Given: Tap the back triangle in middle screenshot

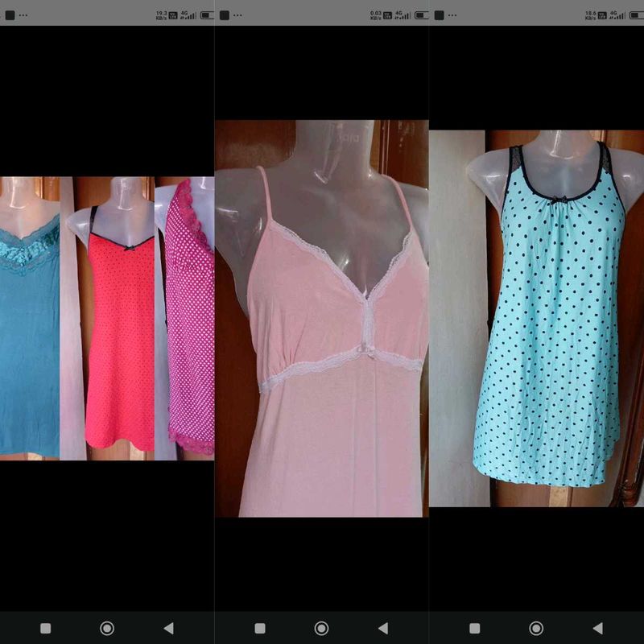Looking at the screenshot, I should tap(383, 628).
